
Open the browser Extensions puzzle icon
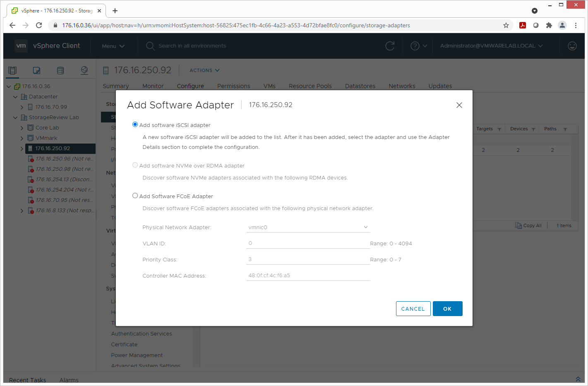coord(549,25)
